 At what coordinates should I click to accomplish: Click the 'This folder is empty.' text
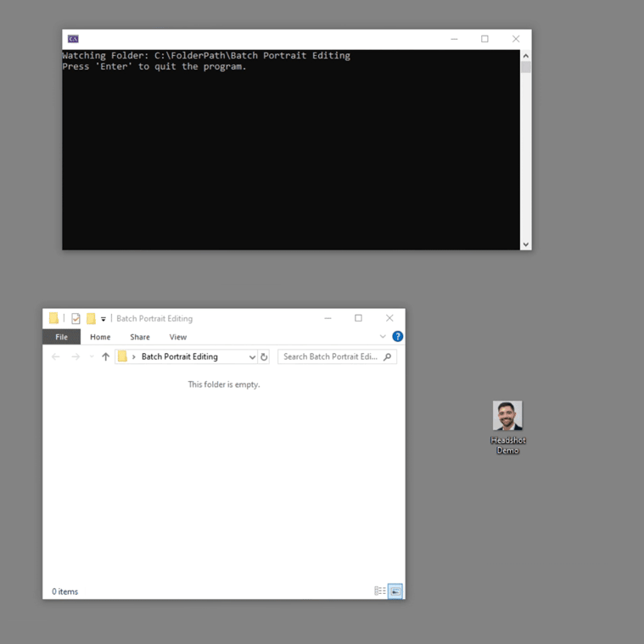point(224,384)
